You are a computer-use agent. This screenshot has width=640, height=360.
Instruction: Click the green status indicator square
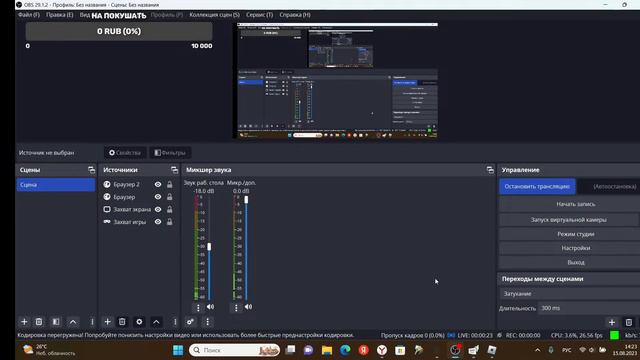(x=614, y=335)
